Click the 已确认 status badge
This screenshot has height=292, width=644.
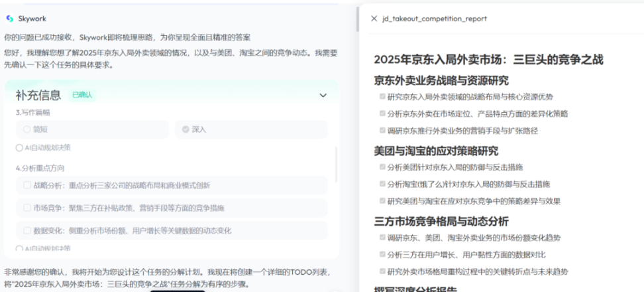pos(82,96)
